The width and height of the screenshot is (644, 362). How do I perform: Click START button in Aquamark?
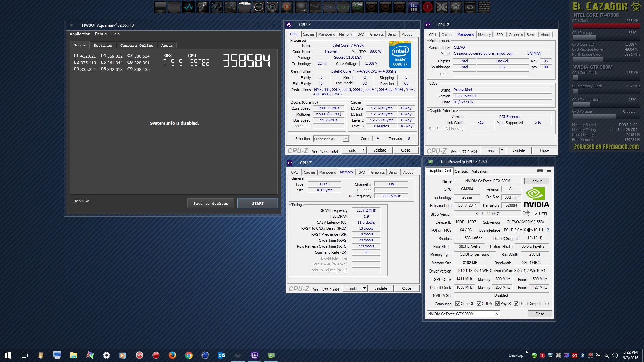tap(258, 203)
